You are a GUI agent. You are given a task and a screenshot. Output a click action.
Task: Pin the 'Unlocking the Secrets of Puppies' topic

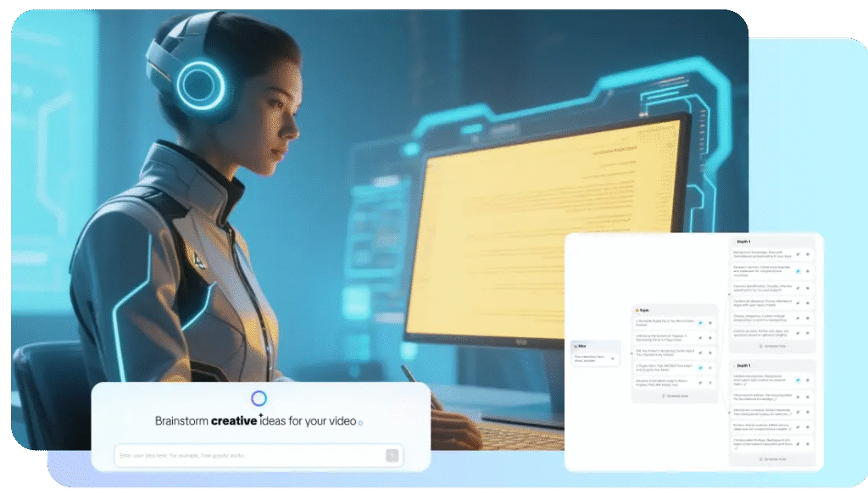(x=700, y=337)
